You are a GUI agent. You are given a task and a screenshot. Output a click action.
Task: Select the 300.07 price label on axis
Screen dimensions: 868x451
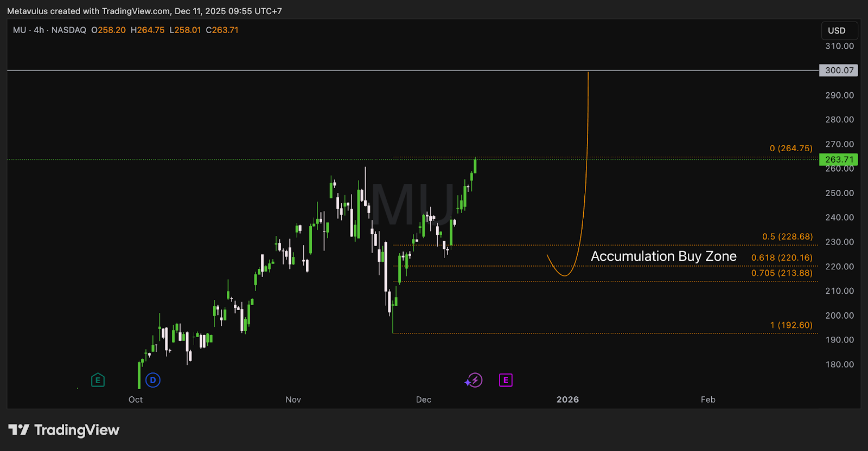pos(839,70)
